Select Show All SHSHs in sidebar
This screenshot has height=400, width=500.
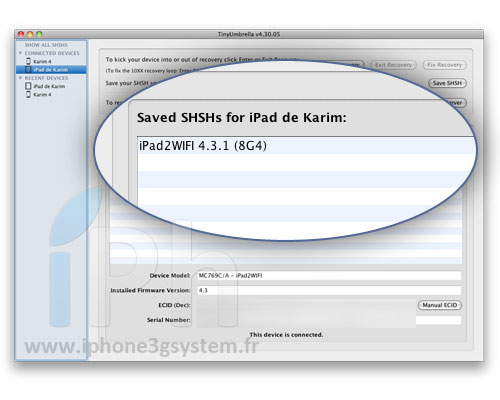pos(46,45)
